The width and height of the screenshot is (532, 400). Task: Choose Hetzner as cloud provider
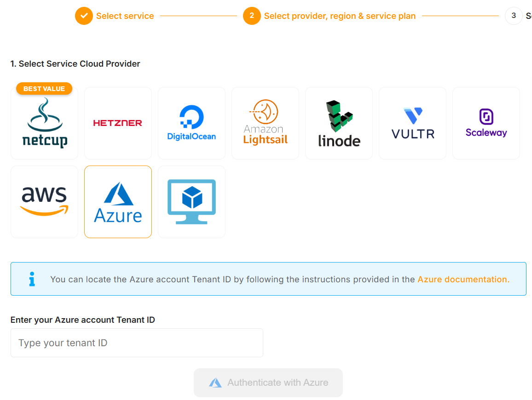click(x=118, y=123)
